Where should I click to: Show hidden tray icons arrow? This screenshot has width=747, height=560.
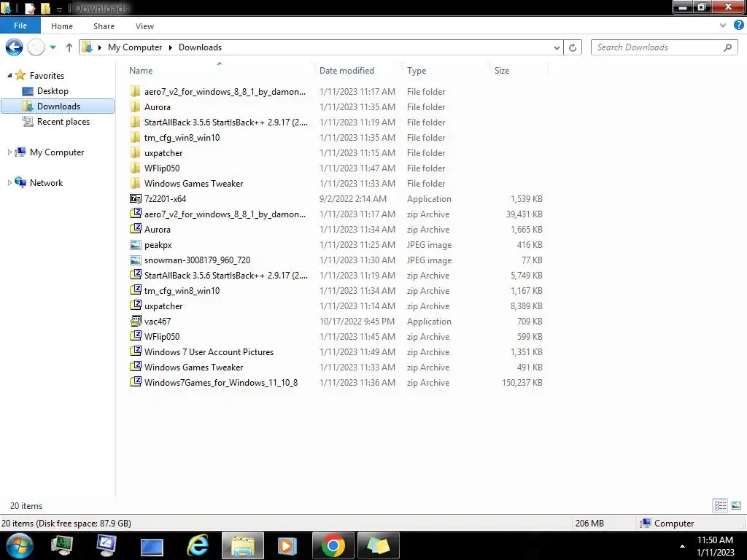click(682, 546)
